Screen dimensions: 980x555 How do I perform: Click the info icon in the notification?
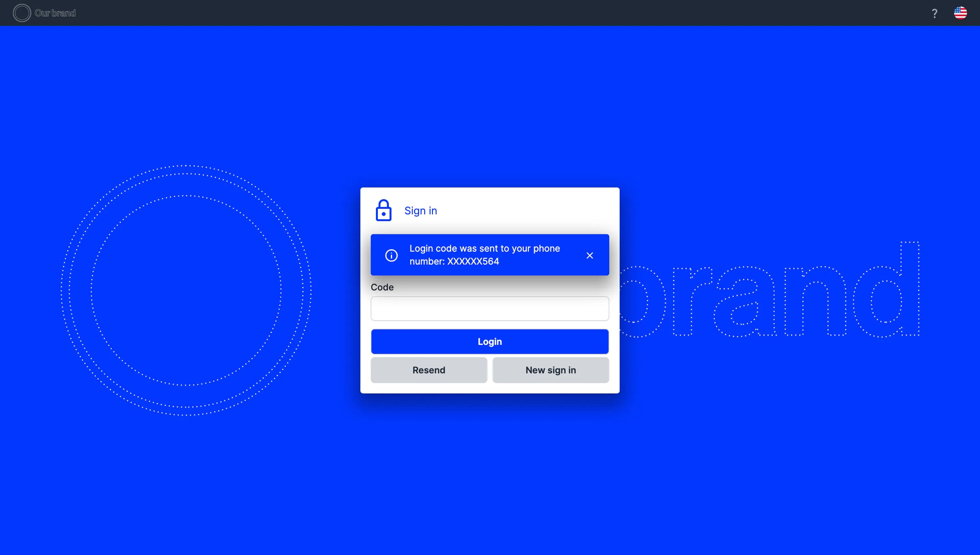[x=391, y=255]
